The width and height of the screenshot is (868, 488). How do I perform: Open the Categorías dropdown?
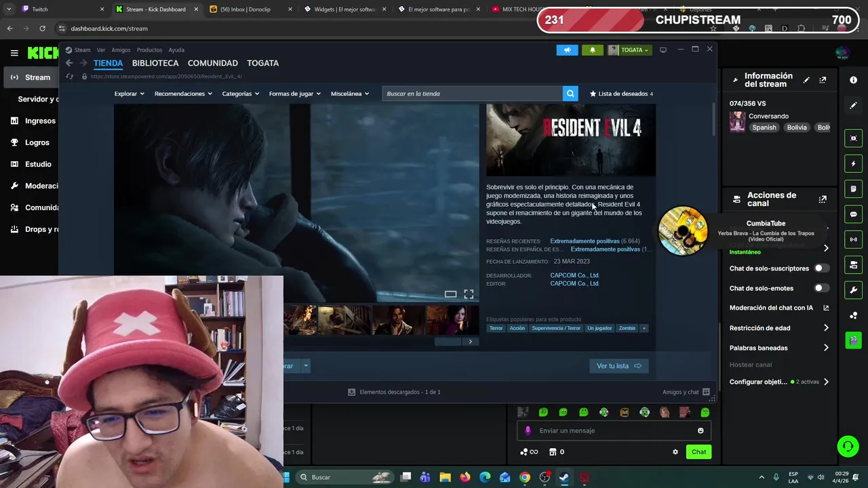(241, 94)
